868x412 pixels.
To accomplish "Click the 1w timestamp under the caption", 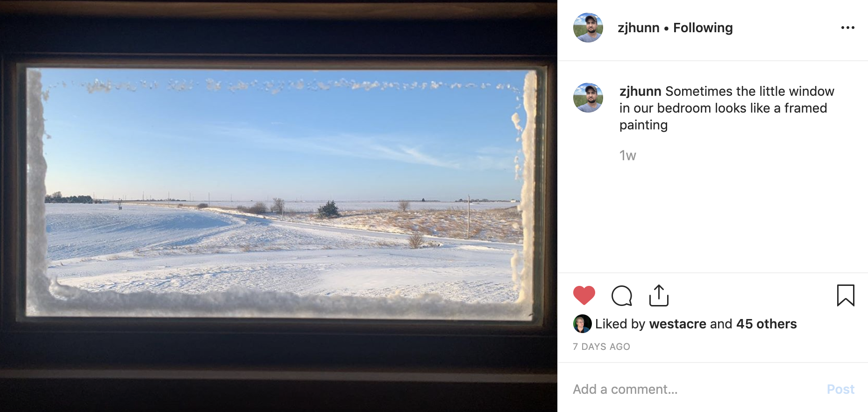I will (x=627, y=156).
